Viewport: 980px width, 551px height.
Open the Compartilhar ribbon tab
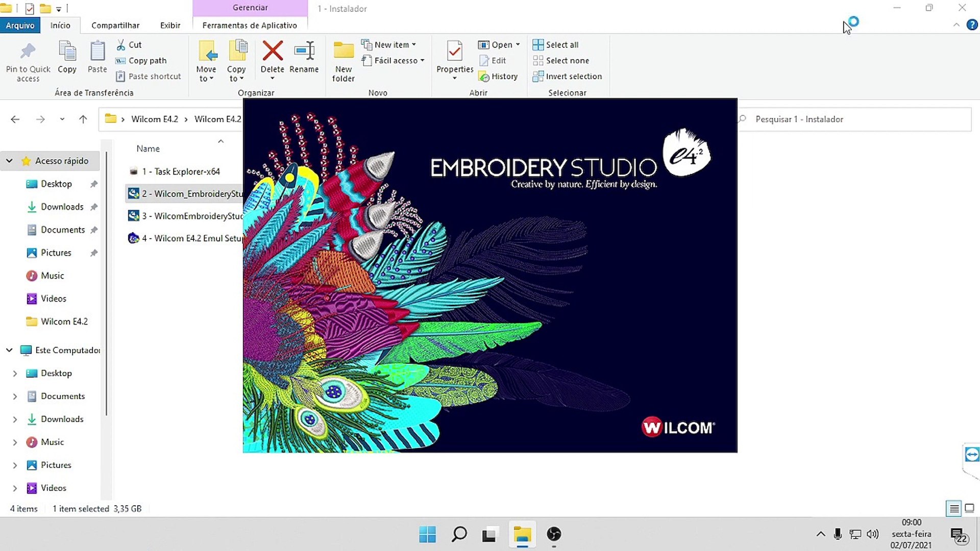(115, 26)
